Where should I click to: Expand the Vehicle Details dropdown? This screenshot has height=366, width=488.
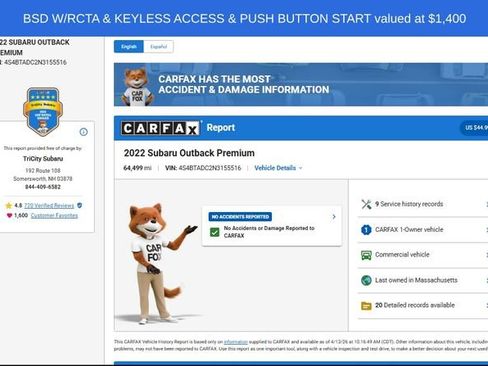click(x=278, y=168)
